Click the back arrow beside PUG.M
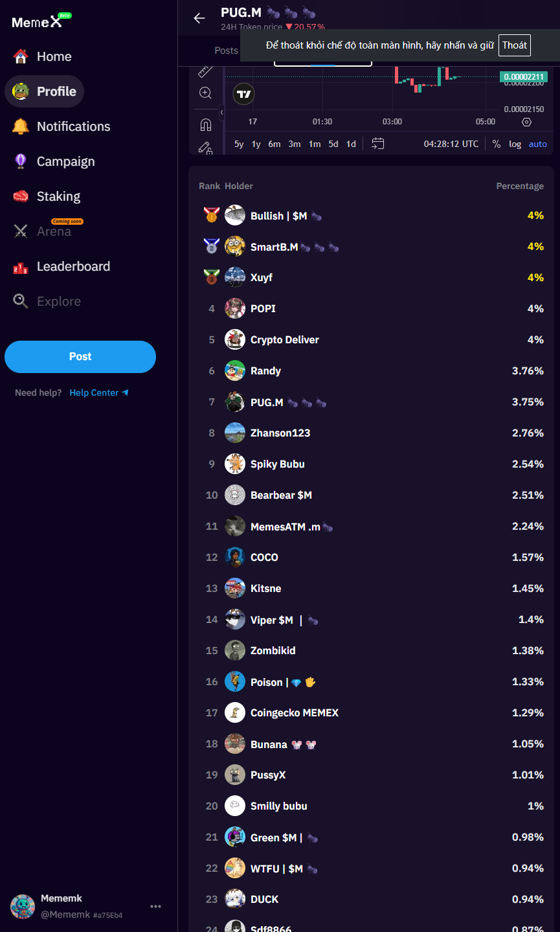The image size is (560, 932). pos(199,18)
